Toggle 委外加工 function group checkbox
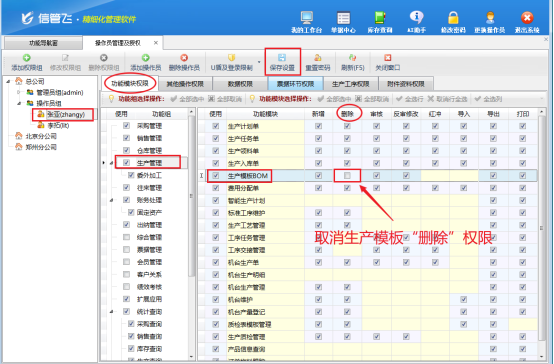 tap(131, 175)
